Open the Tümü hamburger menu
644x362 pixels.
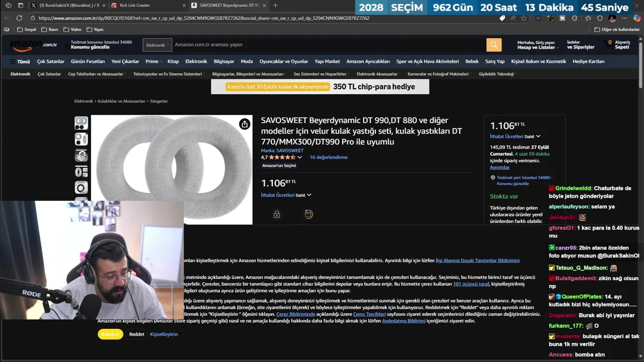pyautogui.click(x=20, y=61)
